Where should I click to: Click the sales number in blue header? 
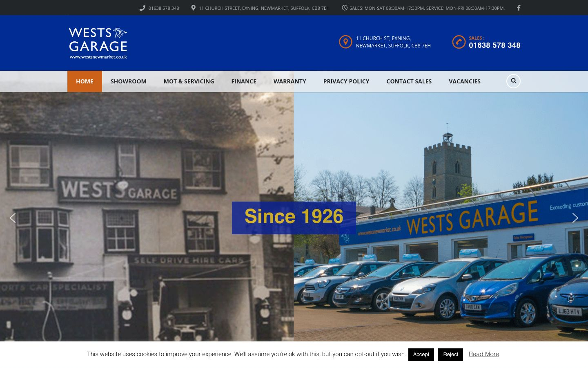pos(494,45)
